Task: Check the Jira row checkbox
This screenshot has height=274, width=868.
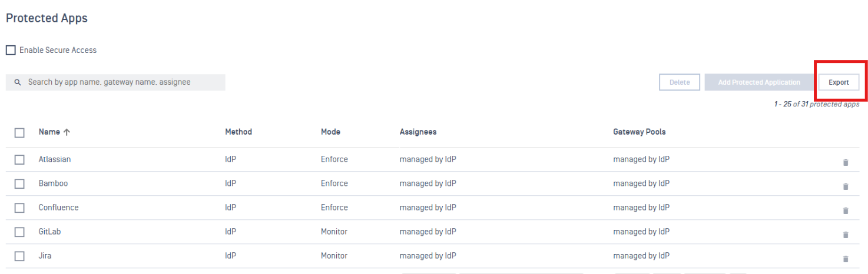Action: point(19,256)
